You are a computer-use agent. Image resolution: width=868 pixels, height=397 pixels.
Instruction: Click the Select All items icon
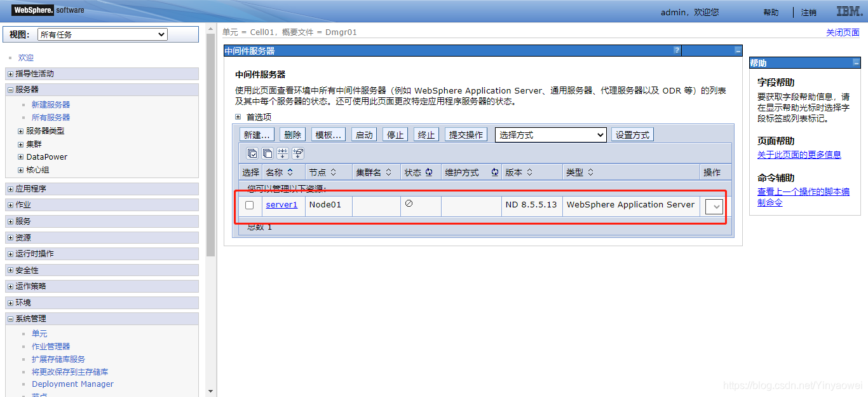click(x=252, y=153)
